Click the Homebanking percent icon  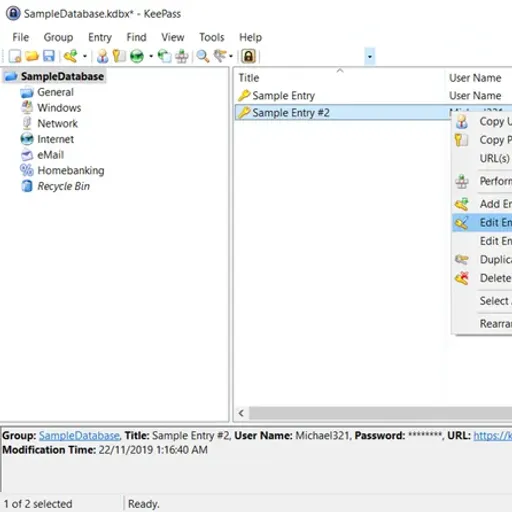tap(27, 170)
